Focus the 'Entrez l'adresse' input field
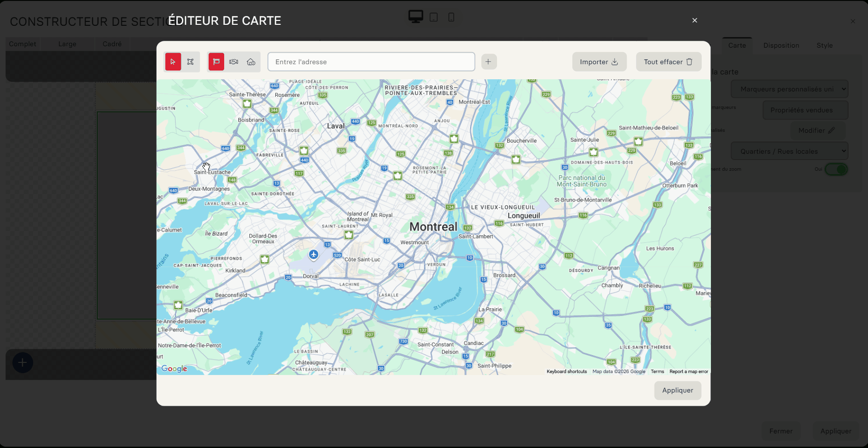This screenshot has height=448, width=868. [x=371, y=62]
